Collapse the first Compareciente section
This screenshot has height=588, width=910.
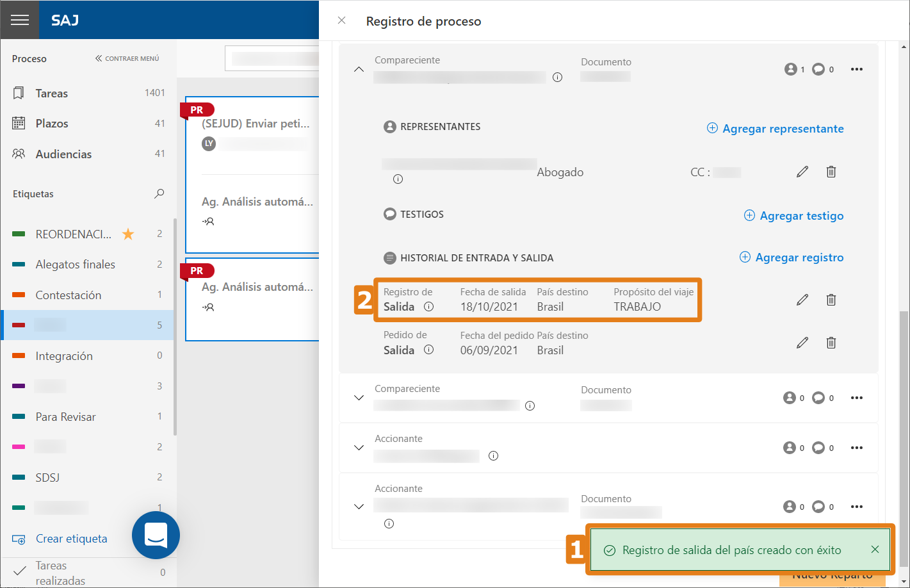359,69
